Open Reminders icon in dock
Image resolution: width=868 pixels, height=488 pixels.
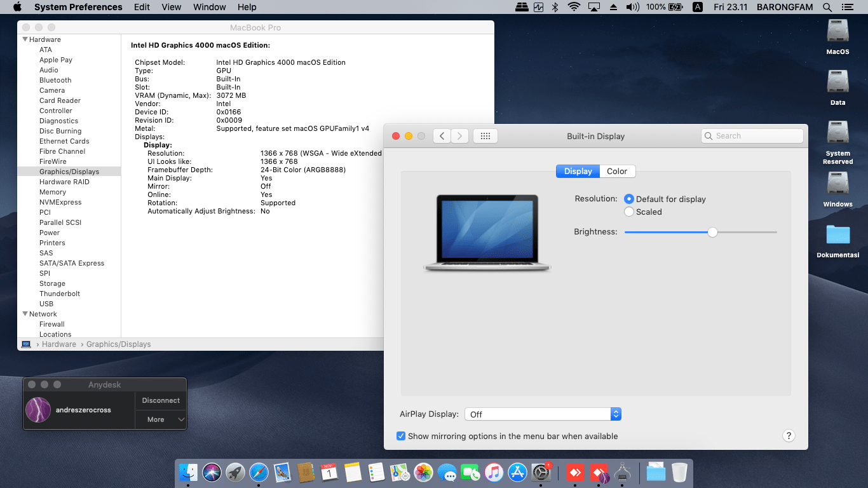pyautogui.click(x=376, y=472)
